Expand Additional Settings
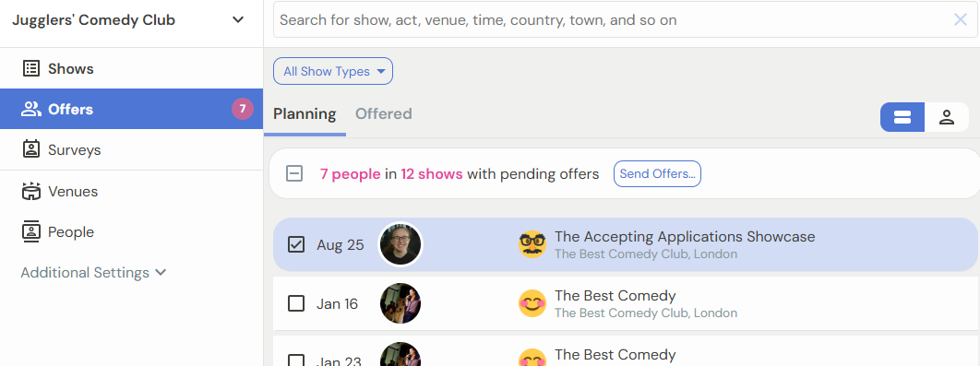 (94, 273)
